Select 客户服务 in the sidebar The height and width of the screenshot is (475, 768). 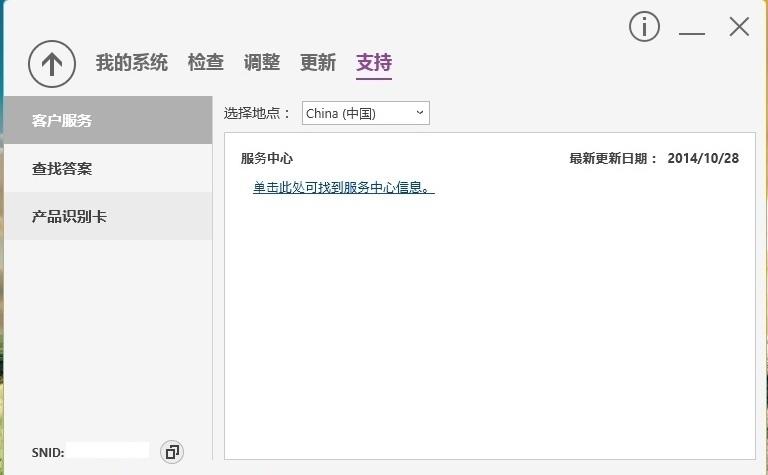(108, 120)
